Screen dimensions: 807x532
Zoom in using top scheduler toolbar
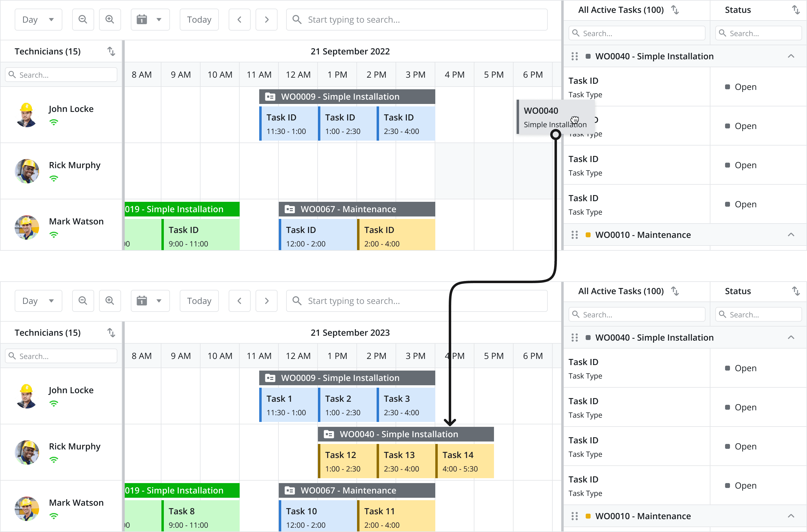(x=109, y=19)
